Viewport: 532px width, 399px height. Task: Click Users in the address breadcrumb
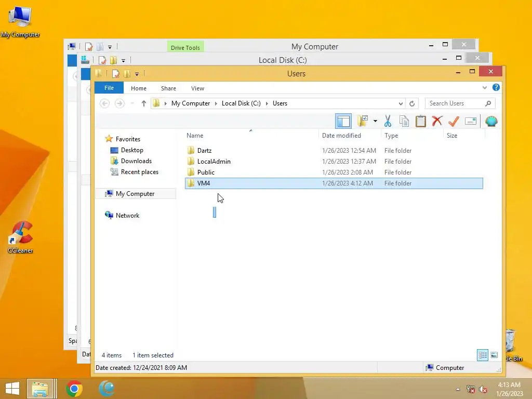click(x=280, y=103)
